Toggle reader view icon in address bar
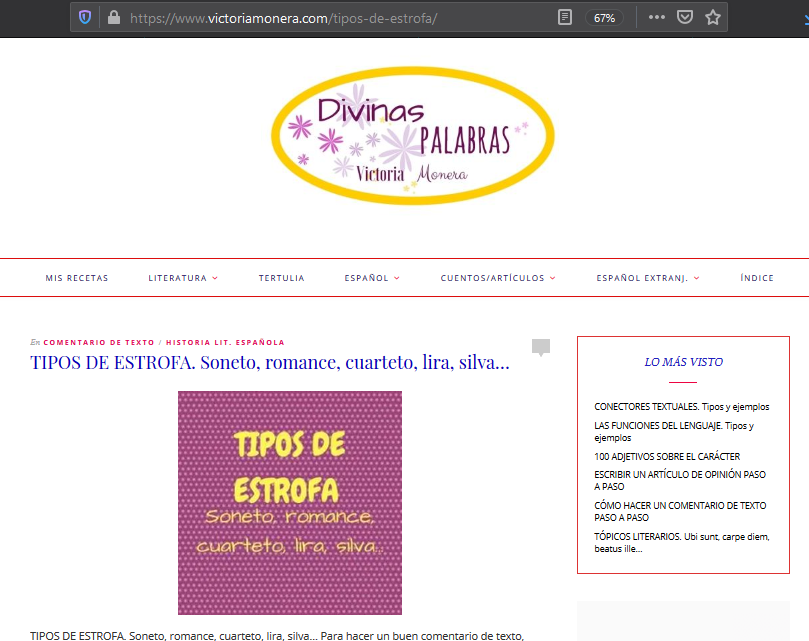 pyautogui.click(x=565, y=17)
